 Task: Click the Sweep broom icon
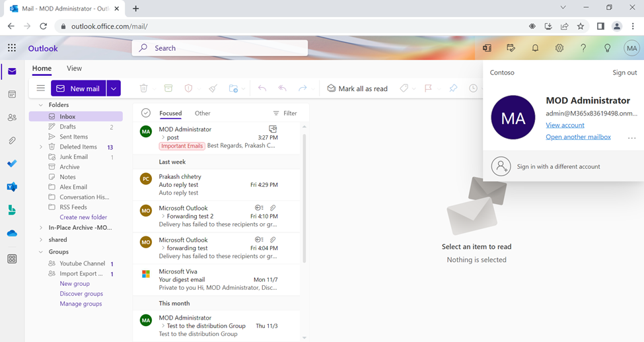click(213, 88)
